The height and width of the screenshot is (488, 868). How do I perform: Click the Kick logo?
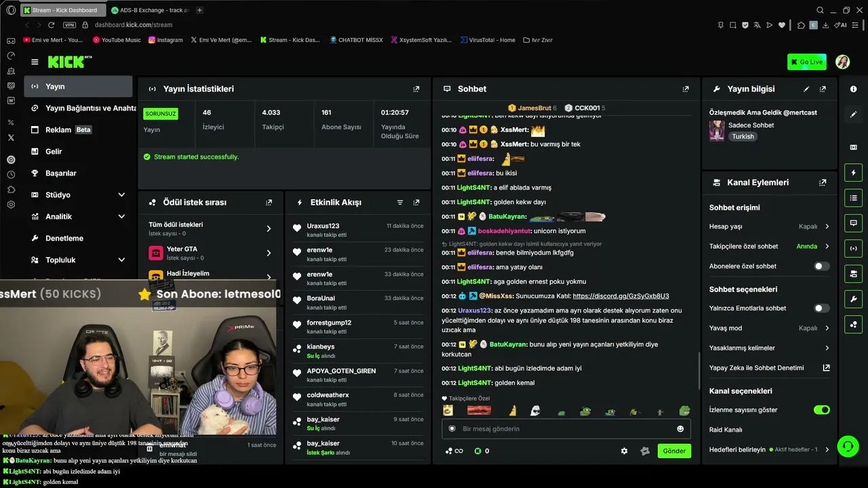[x=70, y=62]
